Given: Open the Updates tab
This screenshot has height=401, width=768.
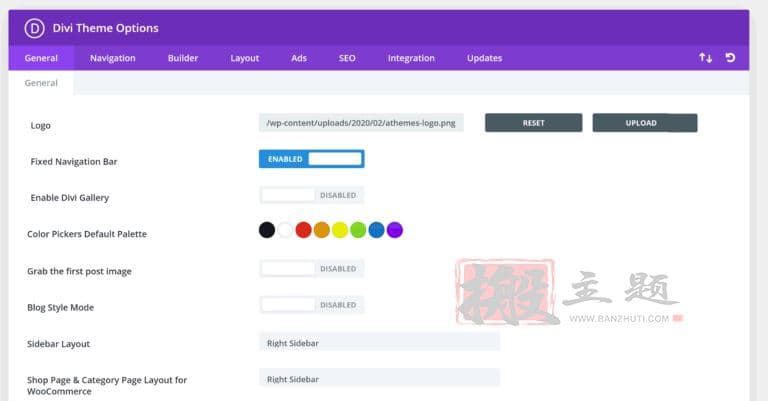Looking at the screenshot, I should tap(484, 58).
